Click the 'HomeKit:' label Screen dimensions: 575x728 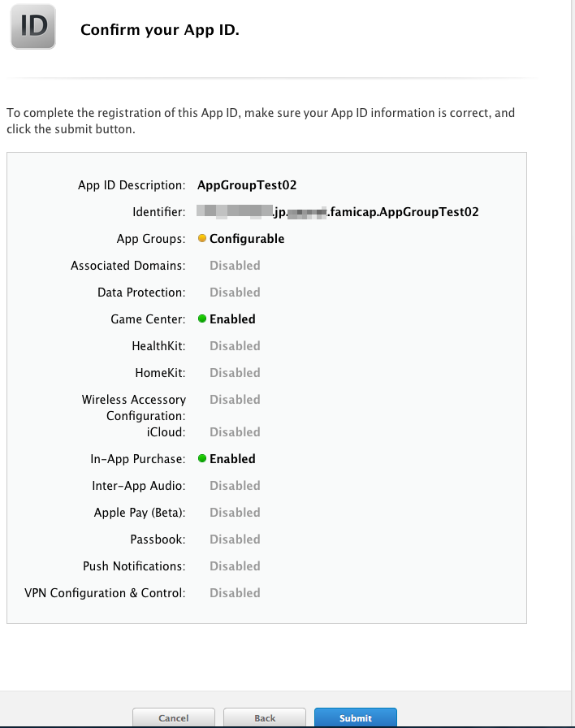point(160,373)
